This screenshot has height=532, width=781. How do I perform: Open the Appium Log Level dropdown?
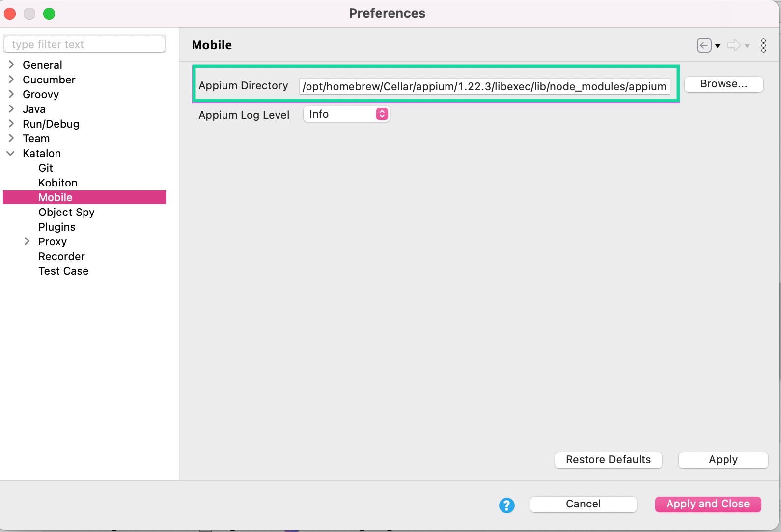point(346,114)
